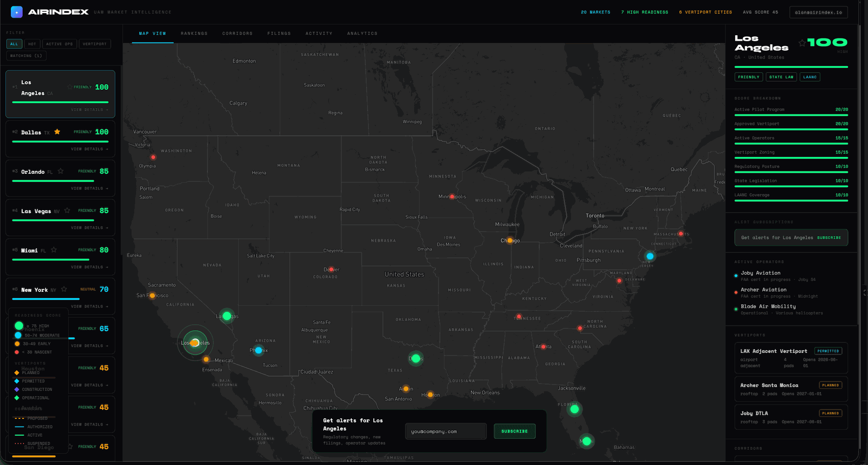Select the blue Phoenix marker on the map
The height and width of the screenshot is (465, 868).
(259, 350)
